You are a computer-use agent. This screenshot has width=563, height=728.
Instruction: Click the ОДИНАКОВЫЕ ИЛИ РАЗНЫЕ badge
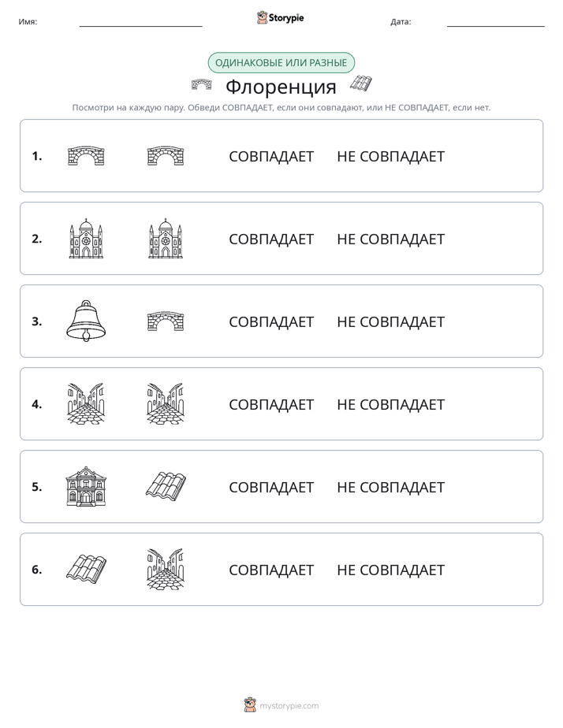(x=281, y=63)
